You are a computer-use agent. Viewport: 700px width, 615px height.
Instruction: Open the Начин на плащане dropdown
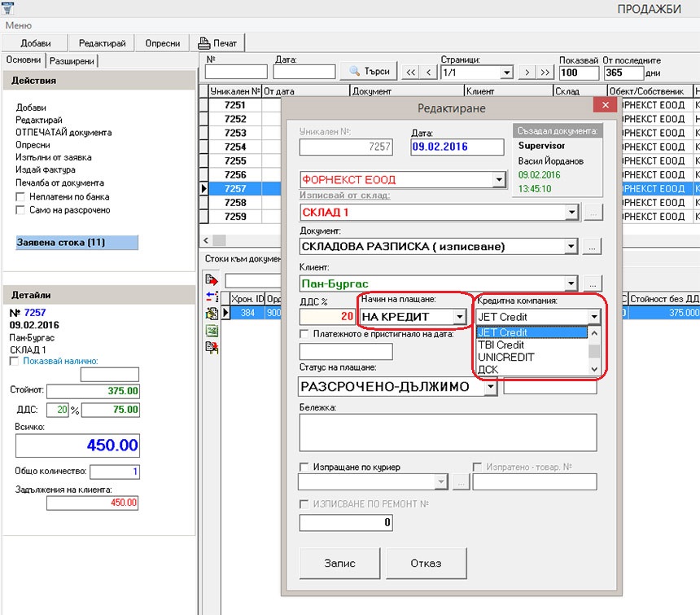[460, 317]
